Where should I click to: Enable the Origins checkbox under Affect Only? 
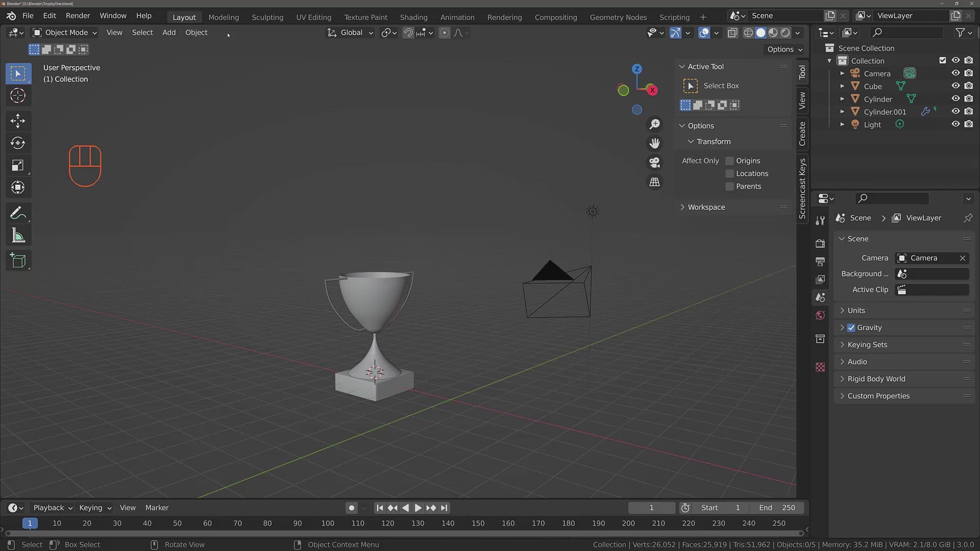click(729, 161)
